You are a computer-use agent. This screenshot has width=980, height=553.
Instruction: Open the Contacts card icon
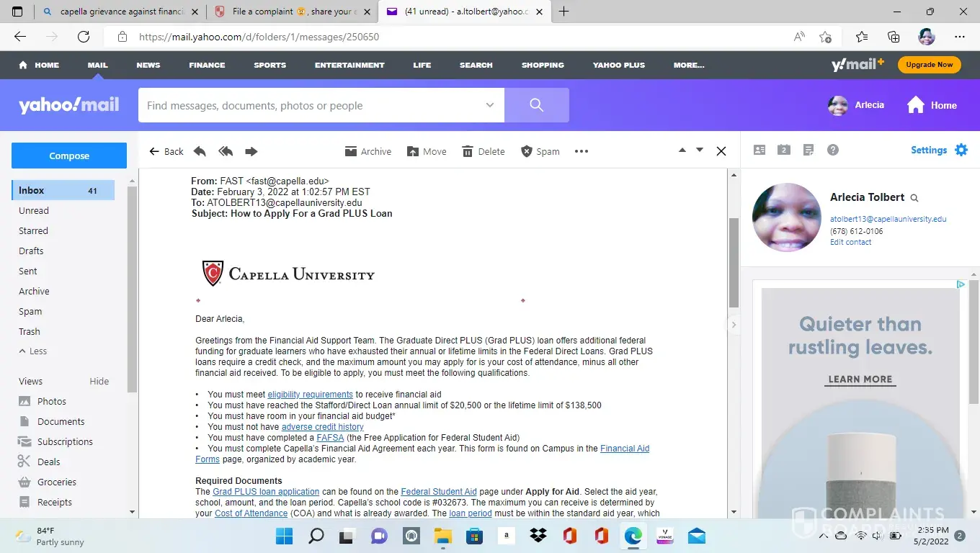[x=759, y=150]
